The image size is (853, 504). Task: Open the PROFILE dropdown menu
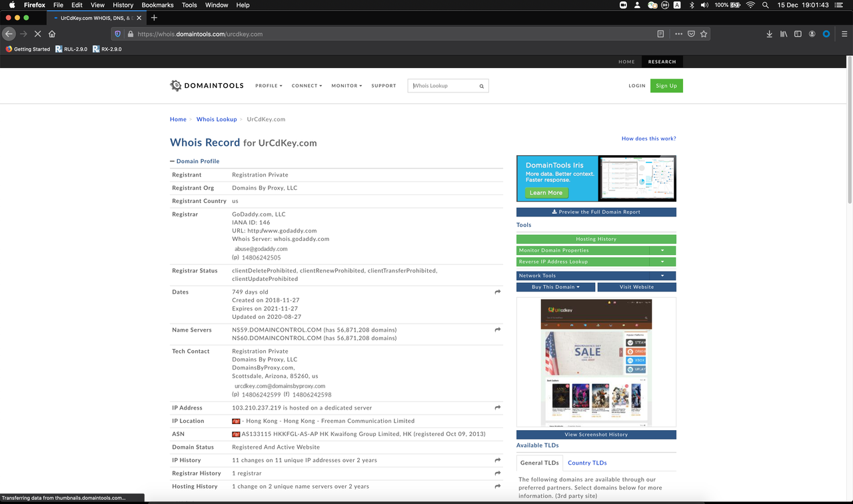click(x=269, y=86)
